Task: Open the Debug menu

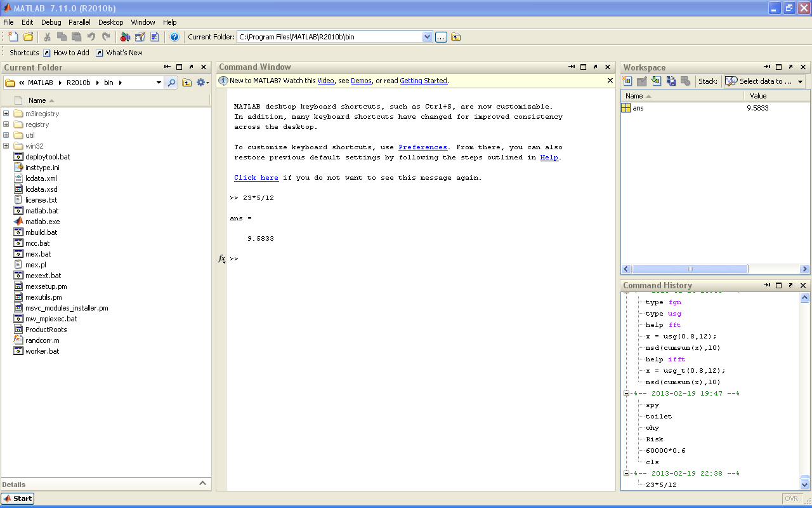Action: coord(51,22)
